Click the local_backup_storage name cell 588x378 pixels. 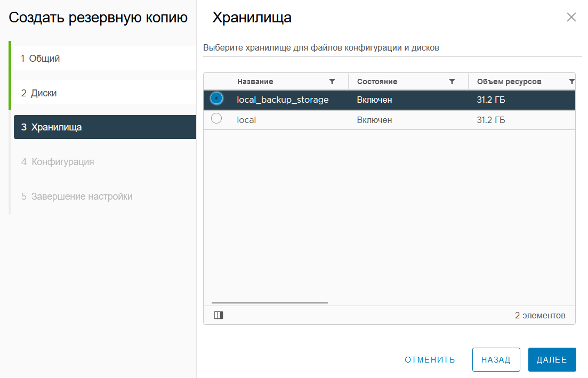283,100
